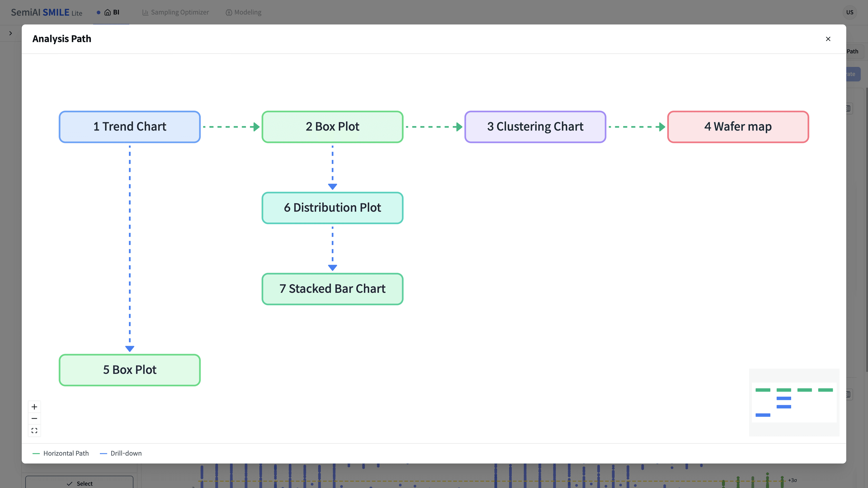The image size is (868, 488).
Task: Click the Analysis Path dialog title
Action: (62, 39)
